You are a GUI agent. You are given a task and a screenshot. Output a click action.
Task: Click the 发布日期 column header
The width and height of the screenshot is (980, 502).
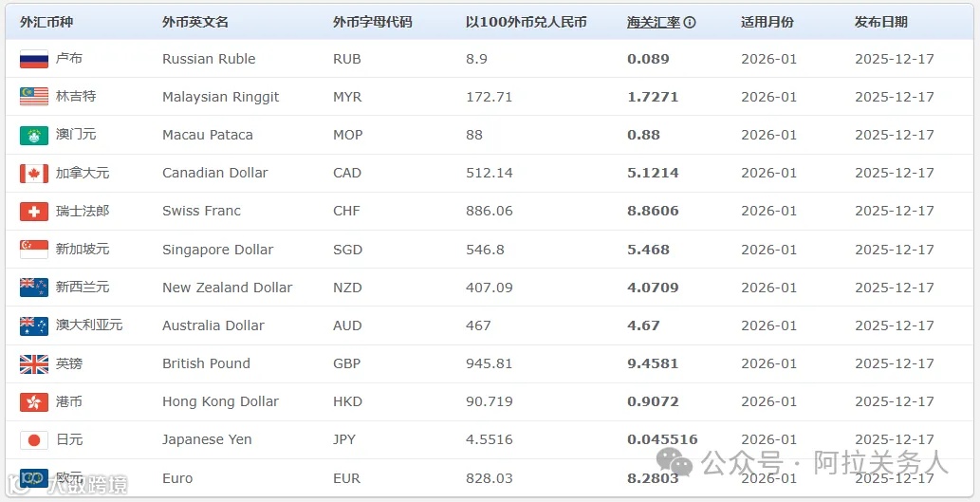pos(881,22)
